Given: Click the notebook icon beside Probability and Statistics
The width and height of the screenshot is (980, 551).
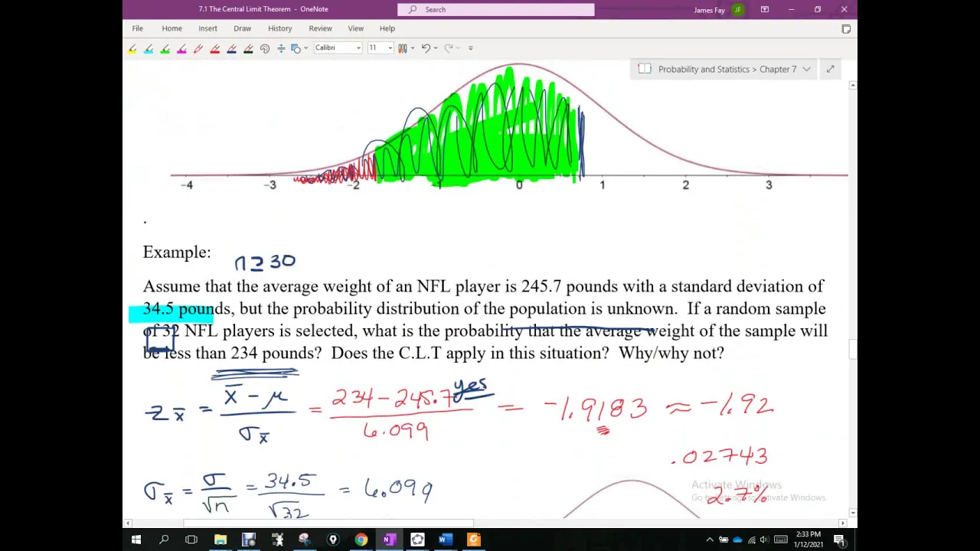Looking at the screenshot, I should tap(645, 69).
